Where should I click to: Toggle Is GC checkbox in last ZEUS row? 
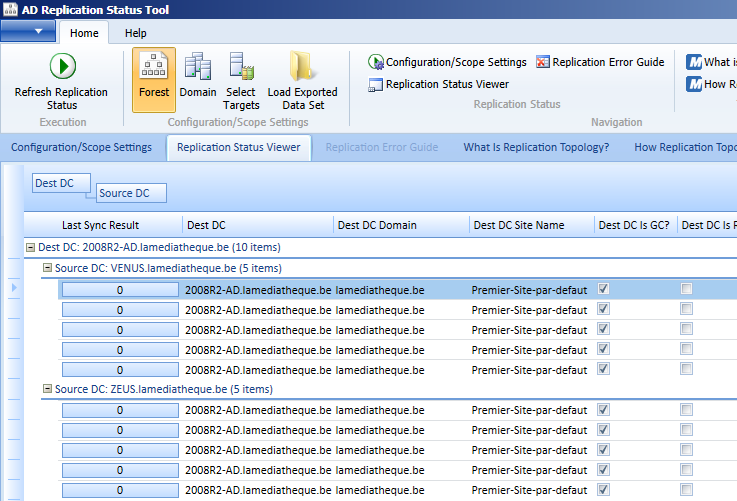click(x=604, y=490)
